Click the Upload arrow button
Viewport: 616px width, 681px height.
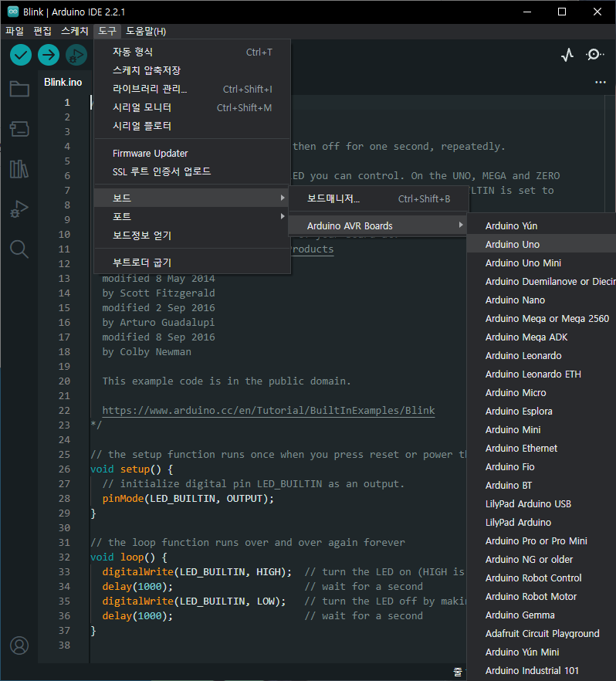click(49, 55)
